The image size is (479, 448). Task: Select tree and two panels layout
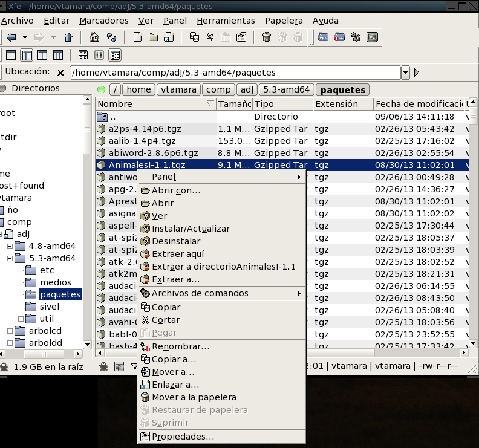click(58, 55)
